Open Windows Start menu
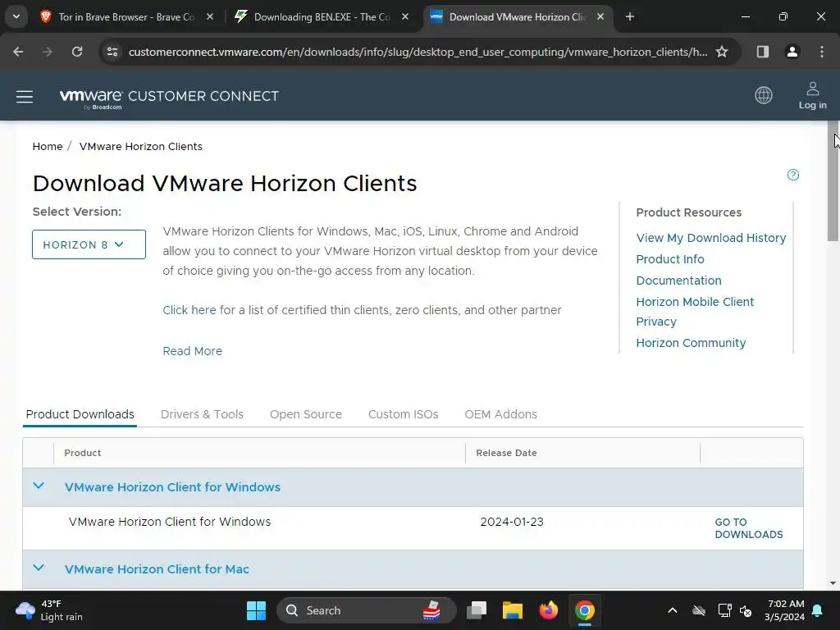Screen dimensions: 840x630 point(256,610)
